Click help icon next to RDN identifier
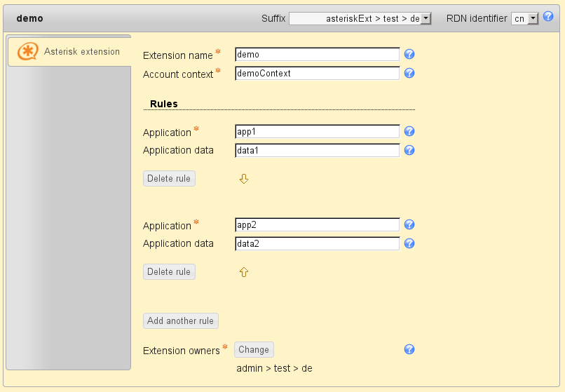565x392 pixels. coord(548,16)
